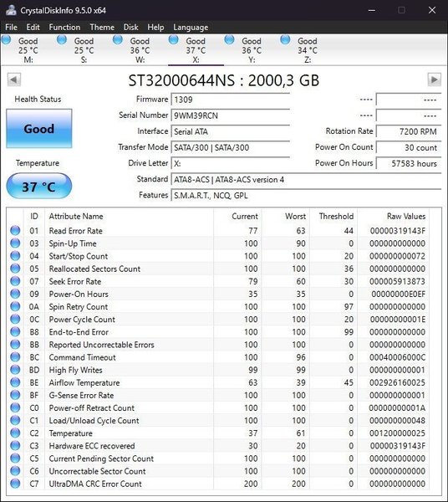Open the Function menu
The width and height of the screenshot is (448, 502).
tap(64, 28)
